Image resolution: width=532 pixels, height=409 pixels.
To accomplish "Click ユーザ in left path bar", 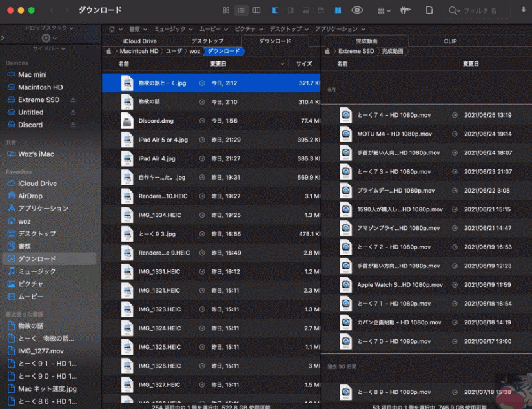I will pos(174,51).
